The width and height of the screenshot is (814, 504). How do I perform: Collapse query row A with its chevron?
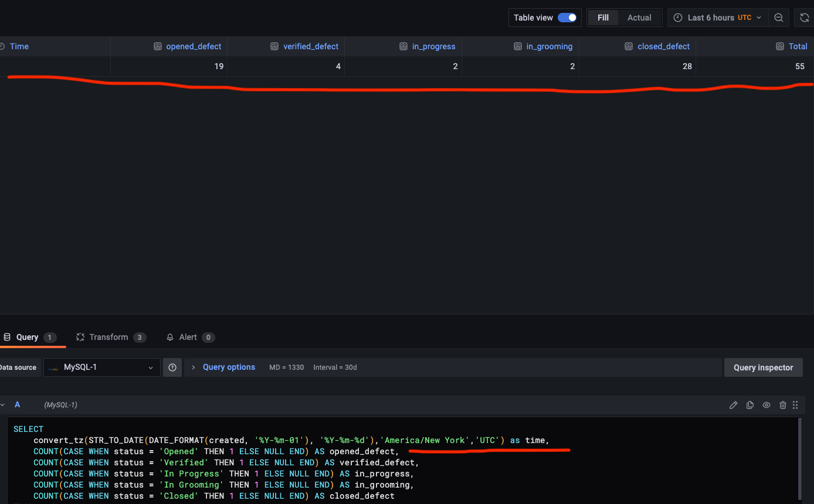(2, 405)
